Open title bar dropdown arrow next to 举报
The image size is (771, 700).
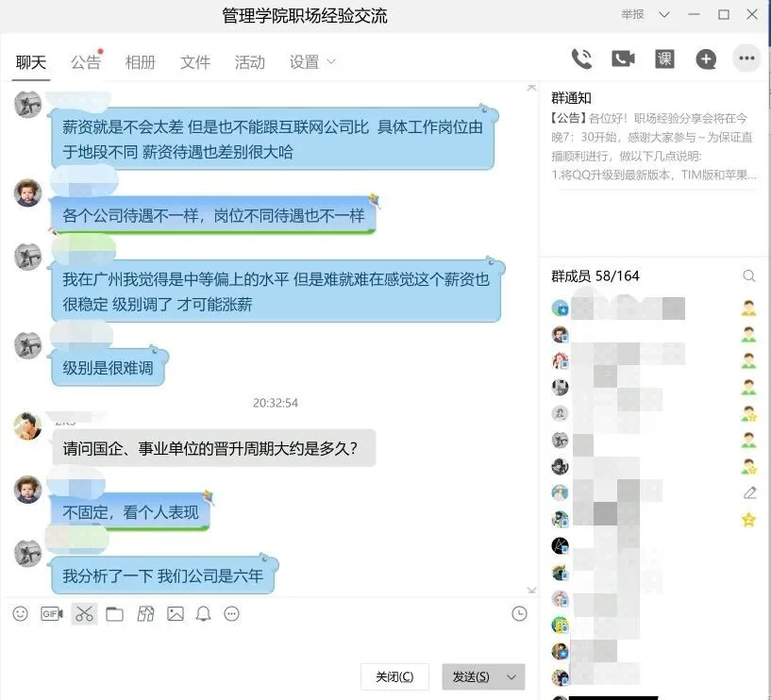665,15
